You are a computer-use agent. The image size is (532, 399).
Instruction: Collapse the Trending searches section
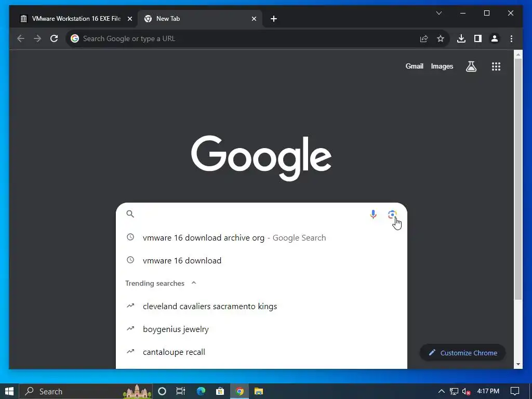[x=194, y=283]
